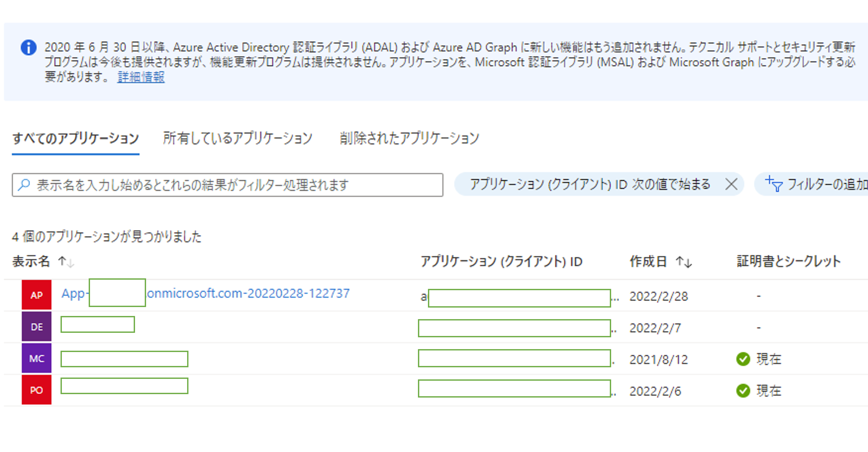Screen dimensions: 868x452
Task: Click the magnifier icon in the search box
Action: point(24,185)
